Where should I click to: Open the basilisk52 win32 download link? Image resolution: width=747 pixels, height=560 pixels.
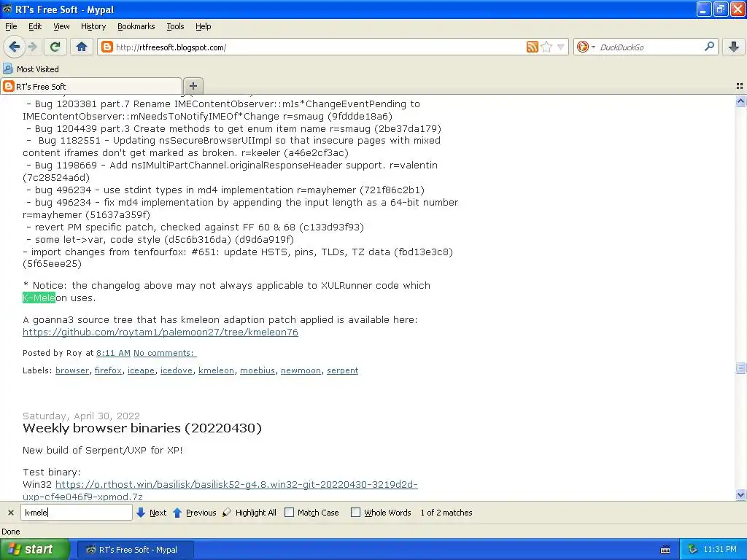(236, 485)
